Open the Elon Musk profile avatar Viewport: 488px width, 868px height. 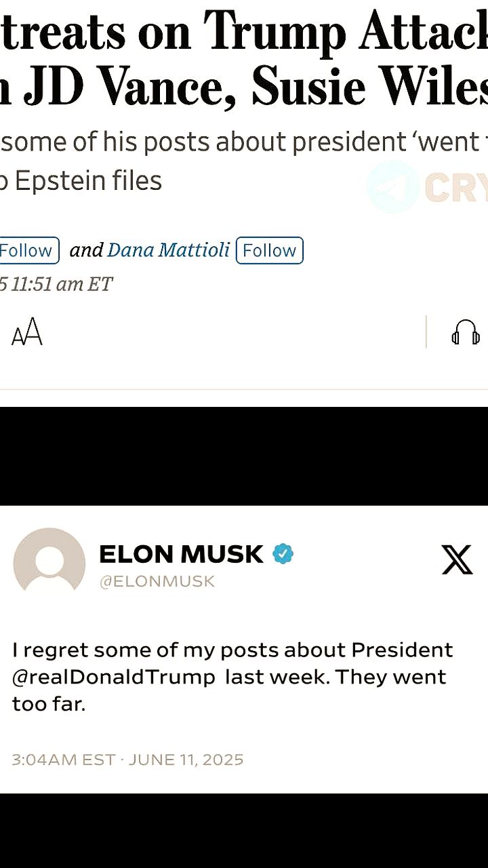click(49, 563)
